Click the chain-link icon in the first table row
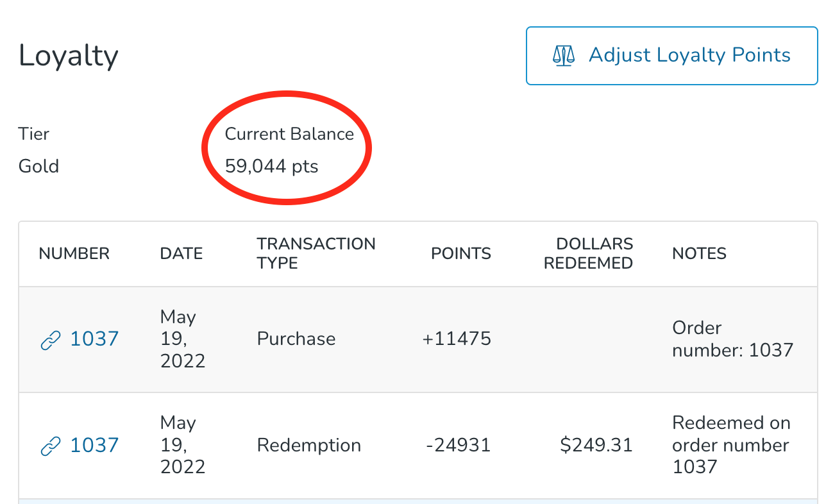826x504 pixels. point(49,340)
